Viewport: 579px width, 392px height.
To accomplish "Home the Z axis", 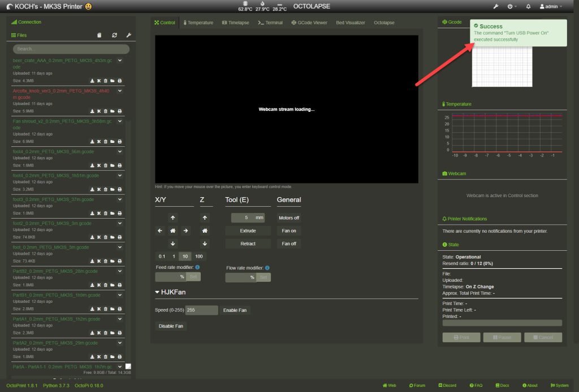I will [205, 231].
